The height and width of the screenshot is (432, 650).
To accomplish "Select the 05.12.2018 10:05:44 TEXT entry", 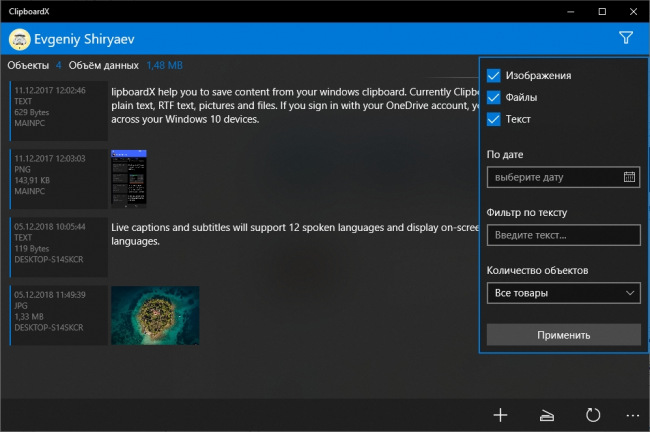I will [x=58, y=247].
